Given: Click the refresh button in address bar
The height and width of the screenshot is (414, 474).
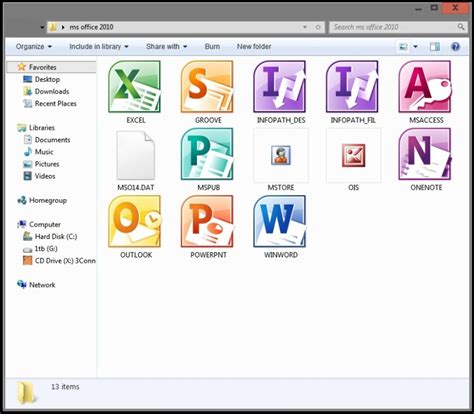Looking at the screenshot, I should (x=318, y=27).
